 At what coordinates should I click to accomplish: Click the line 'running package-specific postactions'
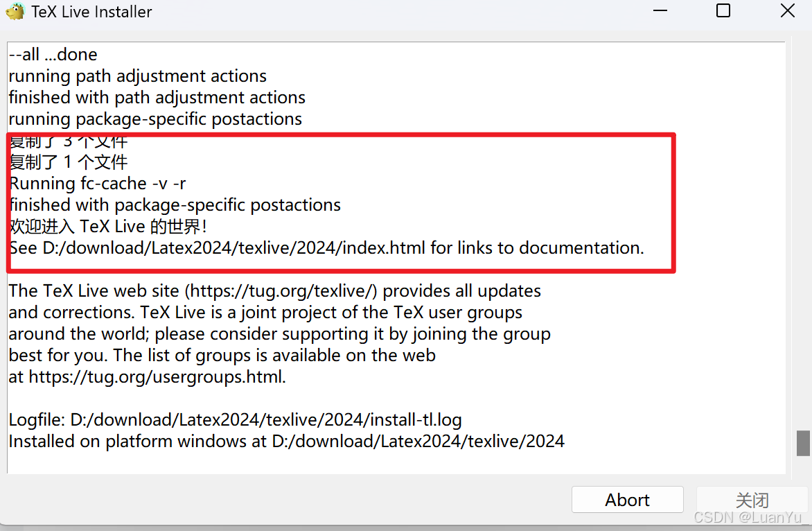click(155, 119)
